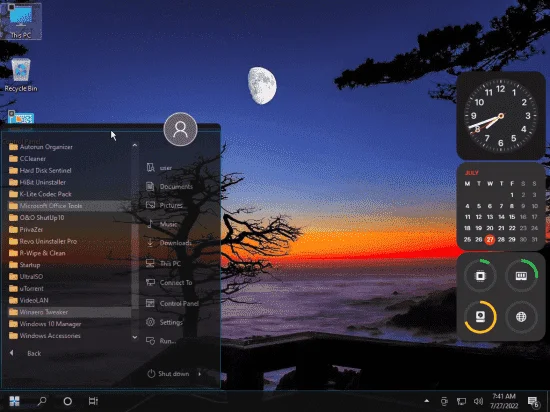Open Settings from the start menu

pos(165,322)
